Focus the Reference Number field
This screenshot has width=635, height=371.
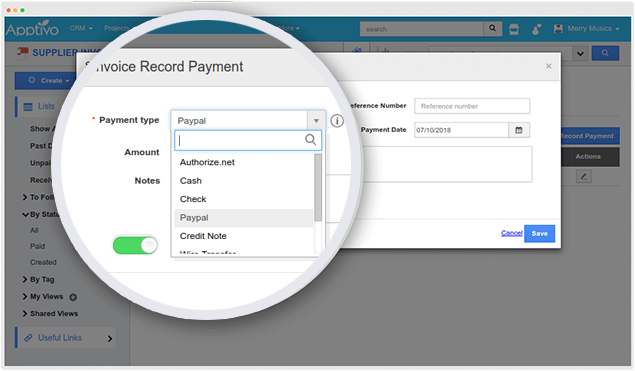[x=472, y=106]
